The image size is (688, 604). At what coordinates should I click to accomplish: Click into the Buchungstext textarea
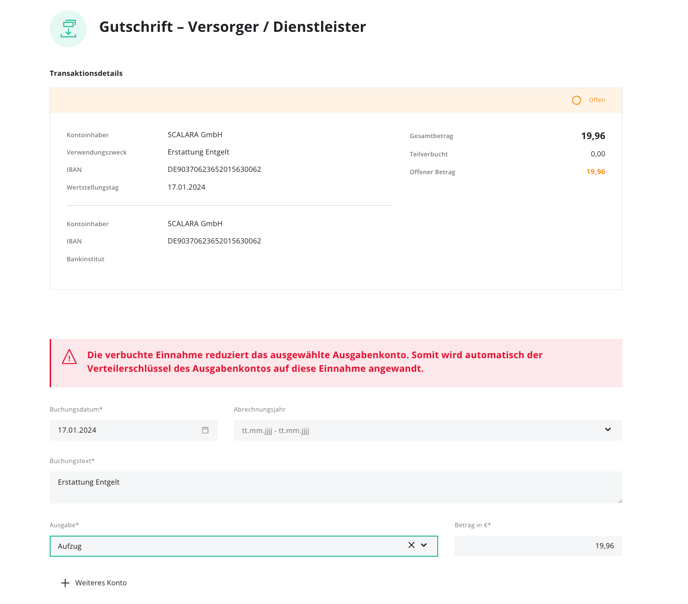click(x=336, y=487)
